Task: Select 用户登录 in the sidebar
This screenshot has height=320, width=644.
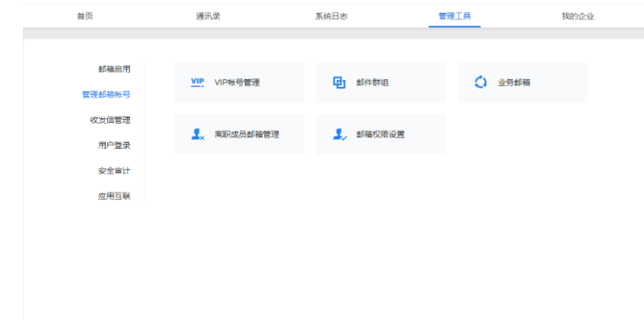Action: (114, 145)
